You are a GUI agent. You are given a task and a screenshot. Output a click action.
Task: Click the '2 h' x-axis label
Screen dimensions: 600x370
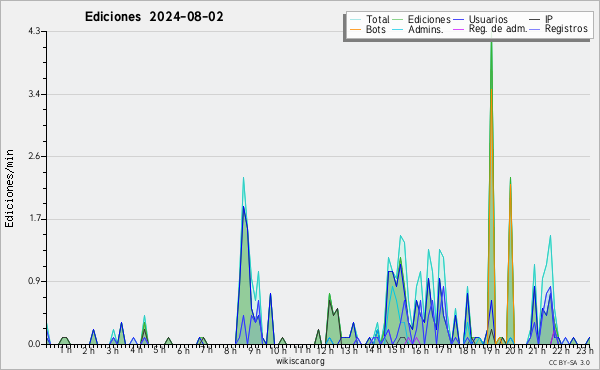[88, 351]
